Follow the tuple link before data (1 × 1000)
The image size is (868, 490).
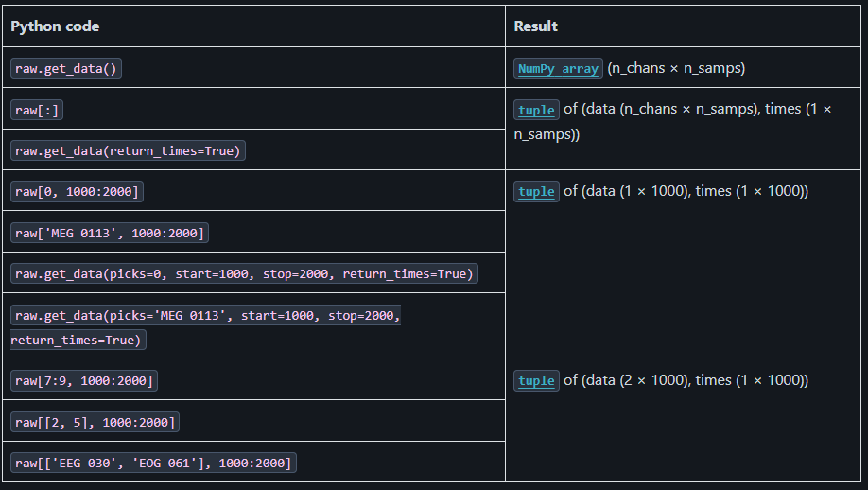(536, 191)
